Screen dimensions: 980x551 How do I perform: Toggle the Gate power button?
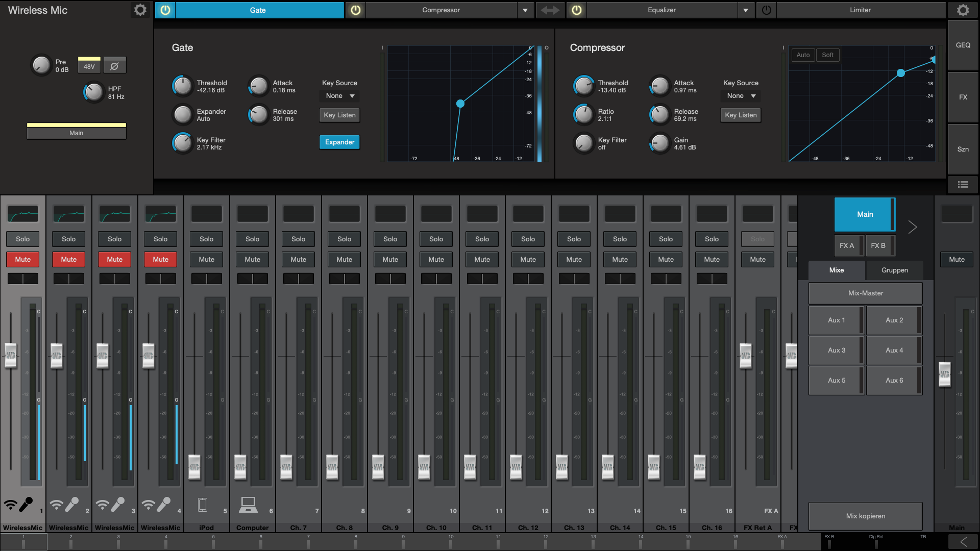165,10
